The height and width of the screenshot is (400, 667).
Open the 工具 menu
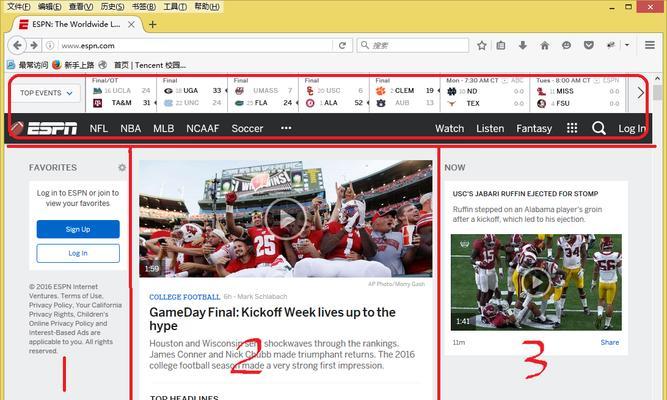[x=175, y=6]
